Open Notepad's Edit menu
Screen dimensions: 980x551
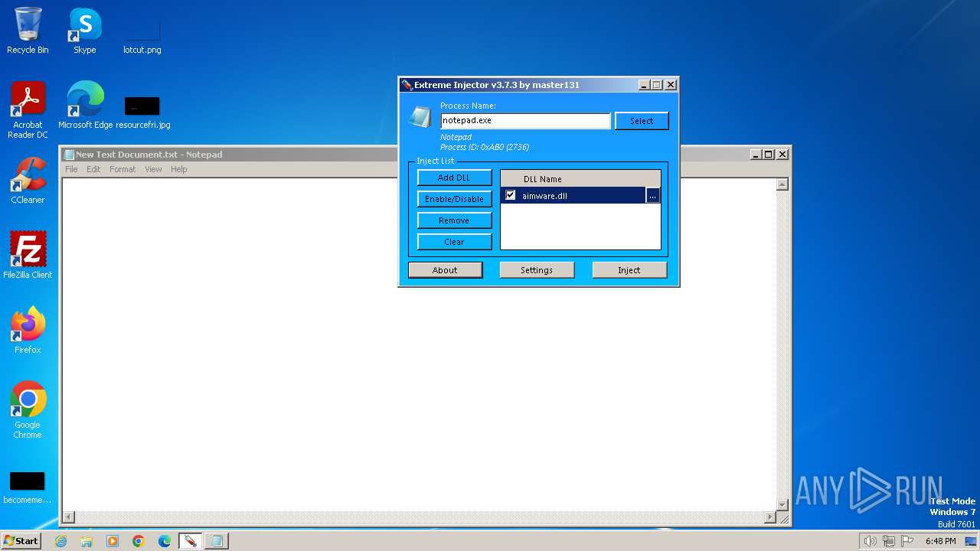click(x=93, y=169)
